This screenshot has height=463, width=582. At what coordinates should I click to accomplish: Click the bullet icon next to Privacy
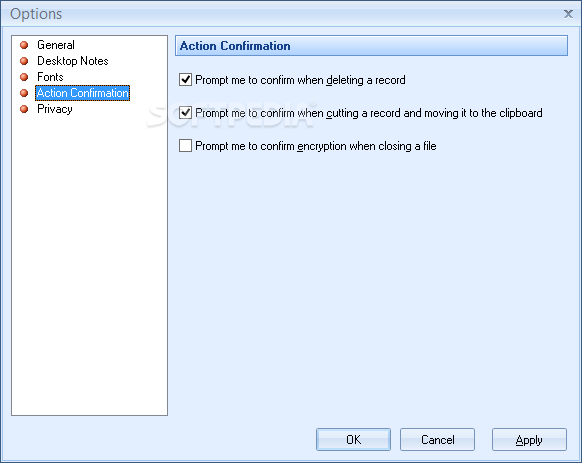click(24, 109)
